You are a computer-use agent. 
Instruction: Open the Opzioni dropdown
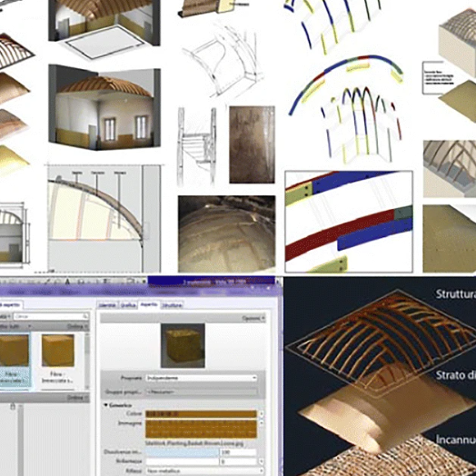click(253, 319)
